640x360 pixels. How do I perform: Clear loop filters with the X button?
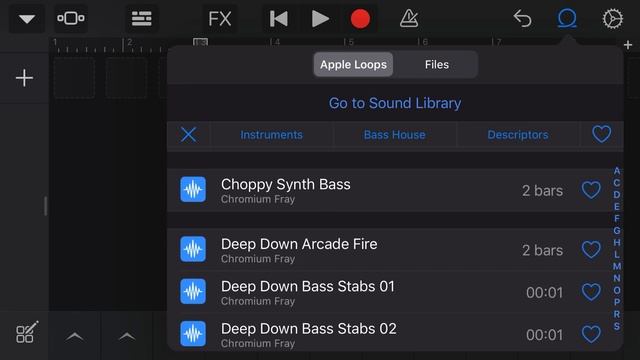pyautogui.click(x=189, y=134)
